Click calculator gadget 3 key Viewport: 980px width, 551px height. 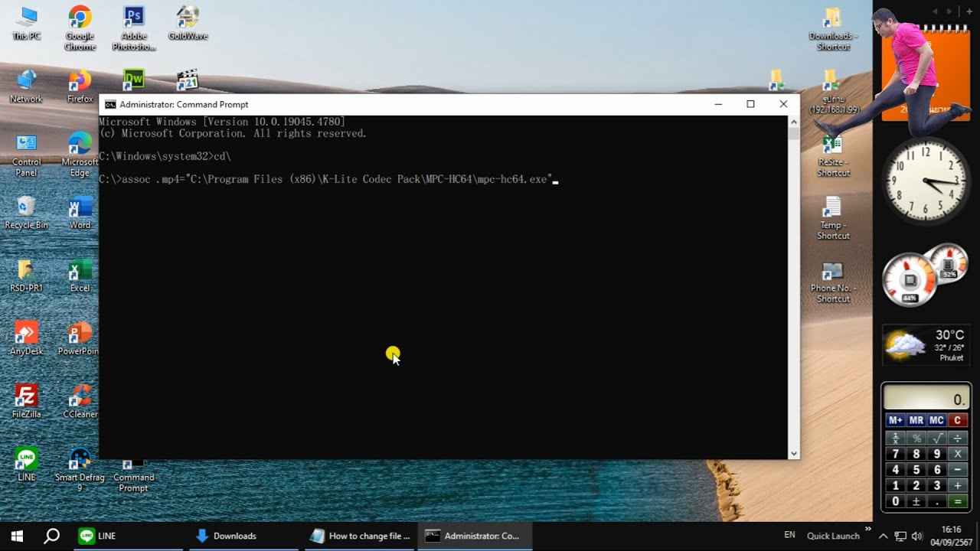click(936, 485)
